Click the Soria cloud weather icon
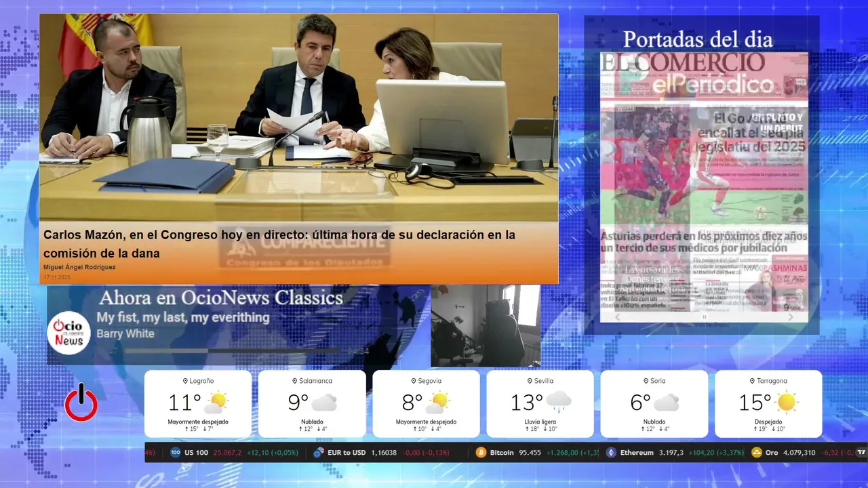Viewport: 868px width, 488px height. point(666,403)
